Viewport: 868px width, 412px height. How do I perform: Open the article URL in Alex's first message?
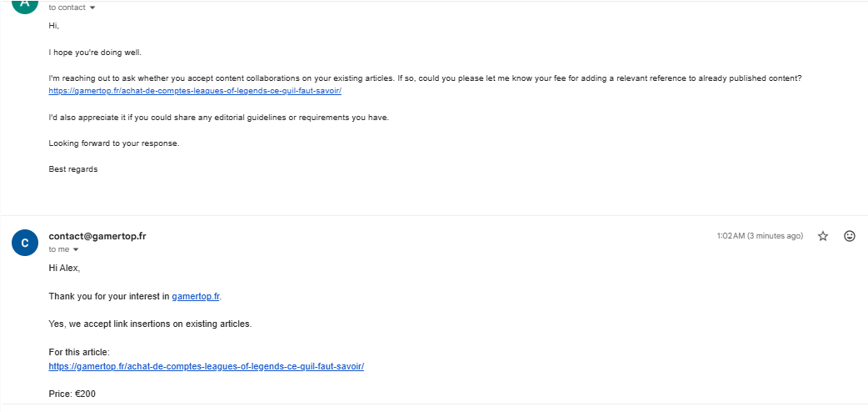(x=195, y=91)
